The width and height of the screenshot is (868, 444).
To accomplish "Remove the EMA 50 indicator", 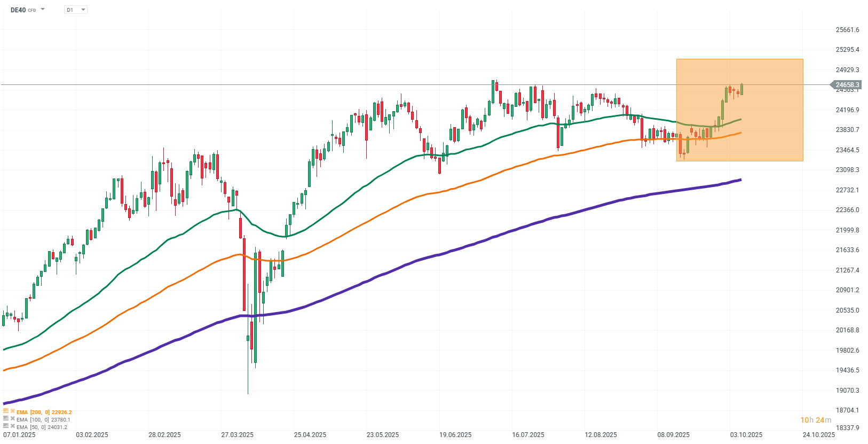I will point(12,426).
